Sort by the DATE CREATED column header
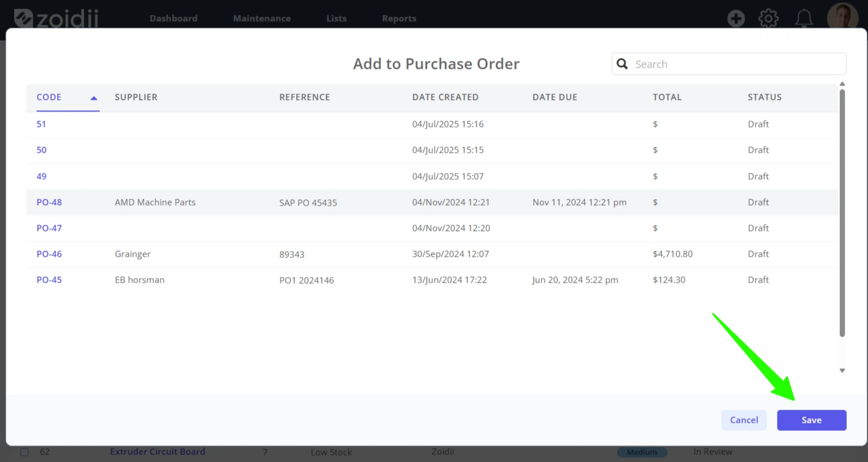Image resolution: width=868 pixels, height=462 pixels. [x=445, y=97]
